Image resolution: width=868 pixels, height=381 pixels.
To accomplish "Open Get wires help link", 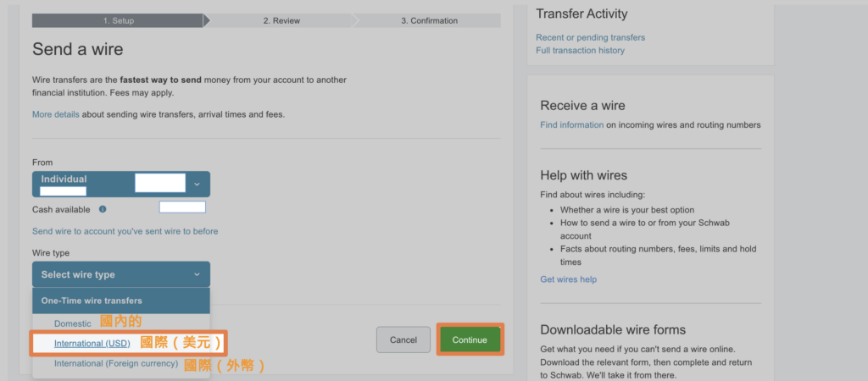I will (568, 279).
